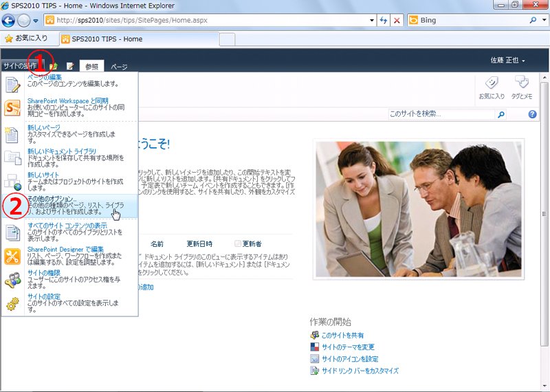Viewport: 550px width, 392px height.
Task: Open the サイトのテーマを変更 link
Action: click(348, 347)
